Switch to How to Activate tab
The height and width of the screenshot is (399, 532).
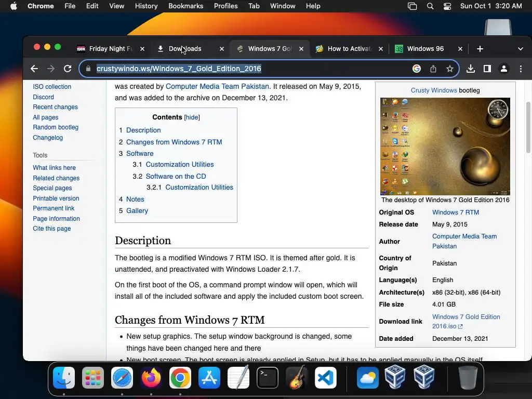point(350,49)
